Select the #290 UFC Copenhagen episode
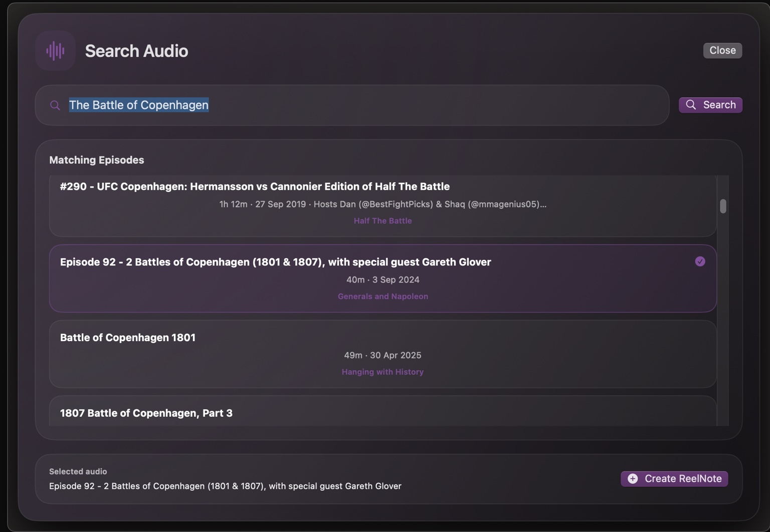770x532 pixels. point(383,205)
